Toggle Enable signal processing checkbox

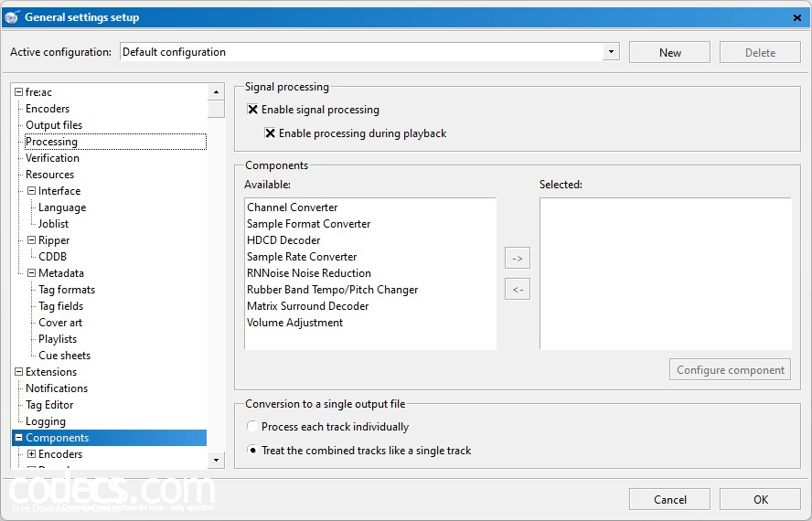tap(252, 110)
